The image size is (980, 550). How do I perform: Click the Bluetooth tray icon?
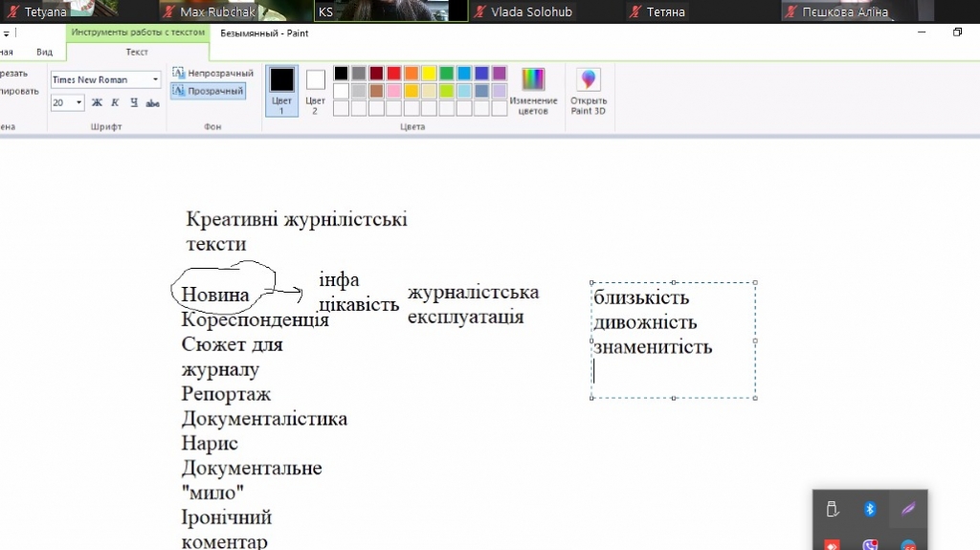click(x=870, y=510)
